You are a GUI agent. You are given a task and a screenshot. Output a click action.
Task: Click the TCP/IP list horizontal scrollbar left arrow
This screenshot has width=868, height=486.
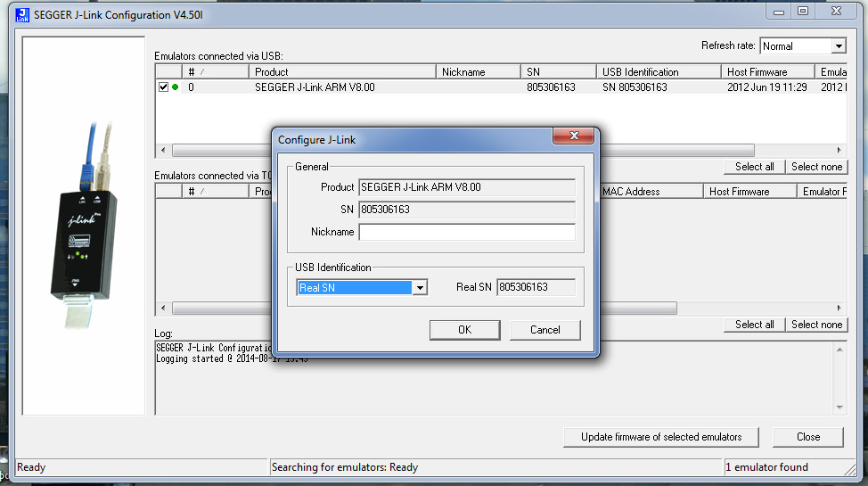[x=163, y=309]
